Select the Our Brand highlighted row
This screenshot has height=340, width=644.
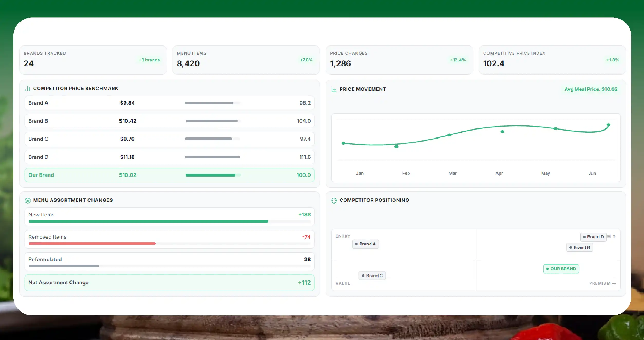[169, 175]
